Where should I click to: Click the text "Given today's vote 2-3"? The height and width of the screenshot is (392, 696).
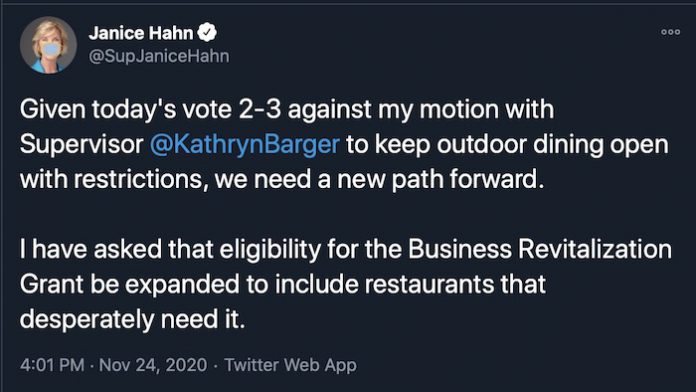[x=150, y=110]
